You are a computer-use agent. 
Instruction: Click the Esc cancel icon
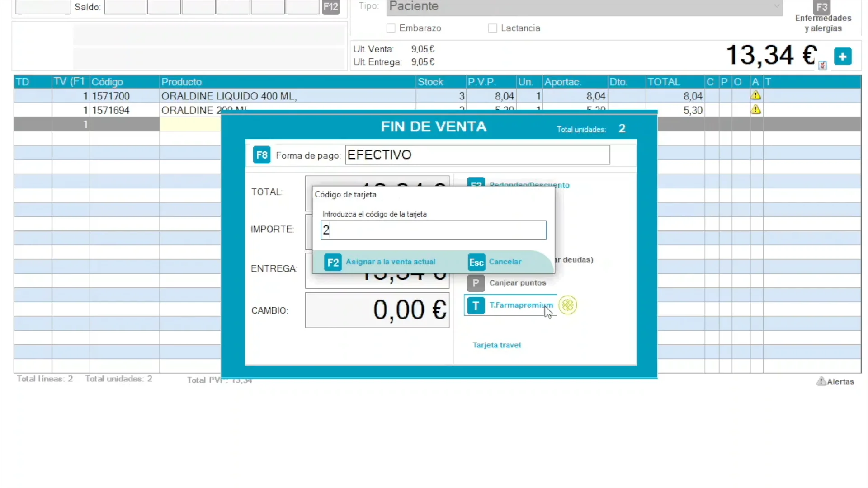[x=476, y=262]
